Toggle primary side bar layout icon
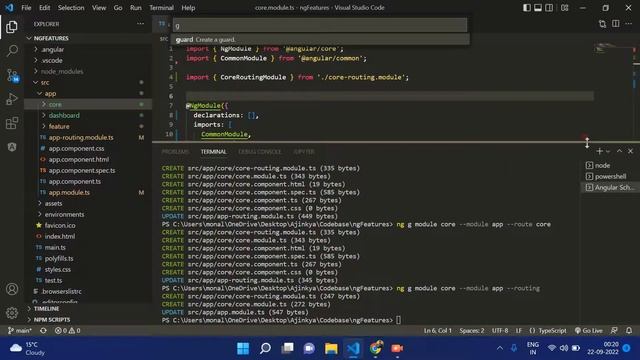This screenshot has width=640, height=360. pos(527,7)
